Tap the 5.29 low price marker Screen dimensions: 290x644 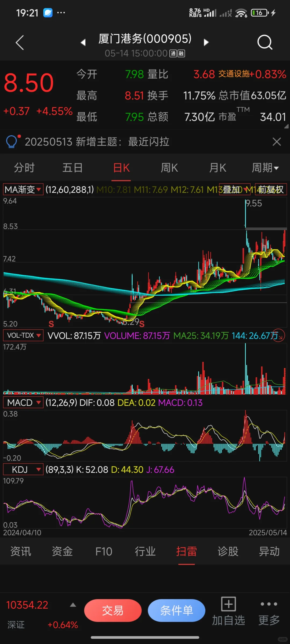pyautogui.click(x=131, y=321)
